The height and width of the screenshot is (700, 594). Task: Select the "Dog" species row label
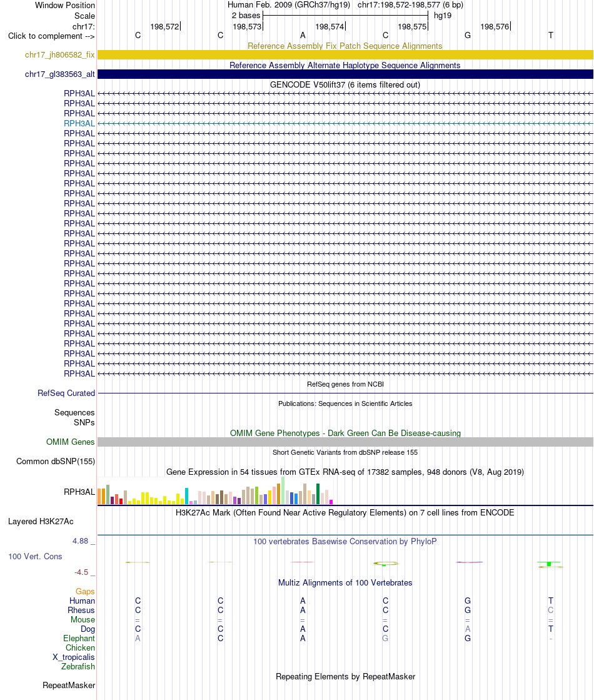(88, 629)
